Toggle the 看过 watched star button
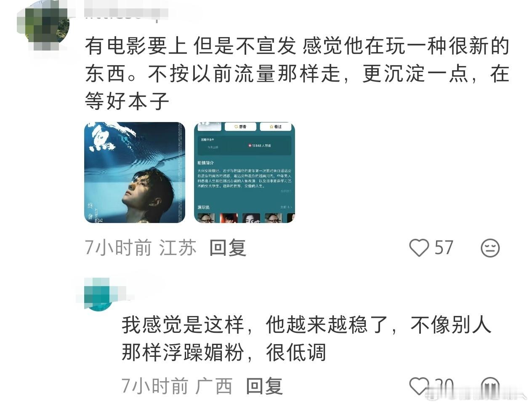This screenshot has width=532, height=406. point(276,127)
